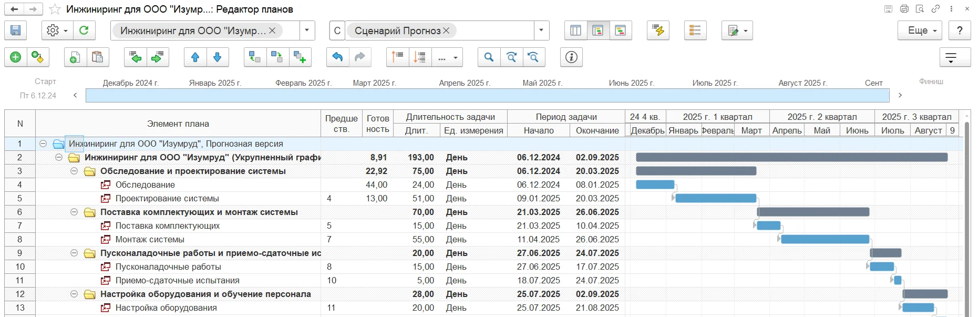Click the magnifier search icon
Image resolution: width=980 pixels, height=317 pixels.
(x=489, y=57)
